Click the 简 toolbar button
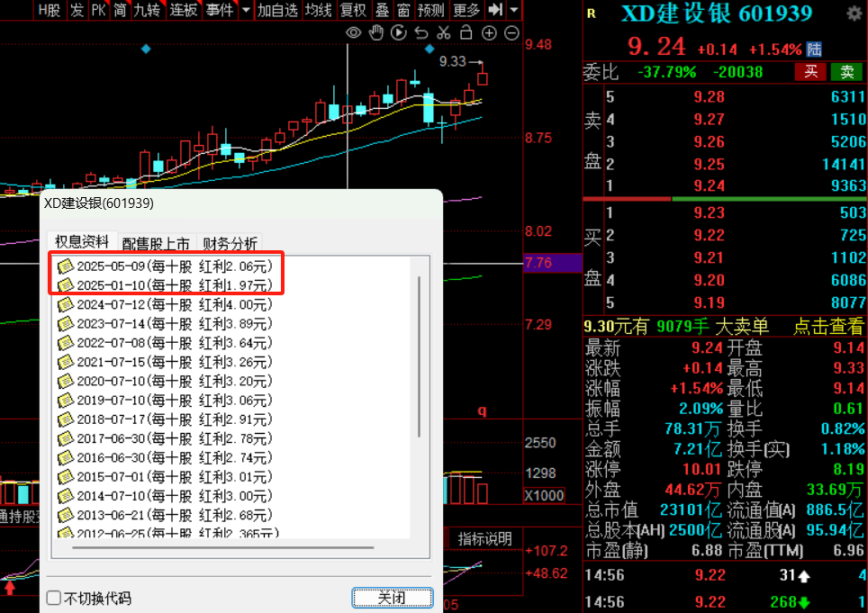868x613 pixels. pos(120,9)
